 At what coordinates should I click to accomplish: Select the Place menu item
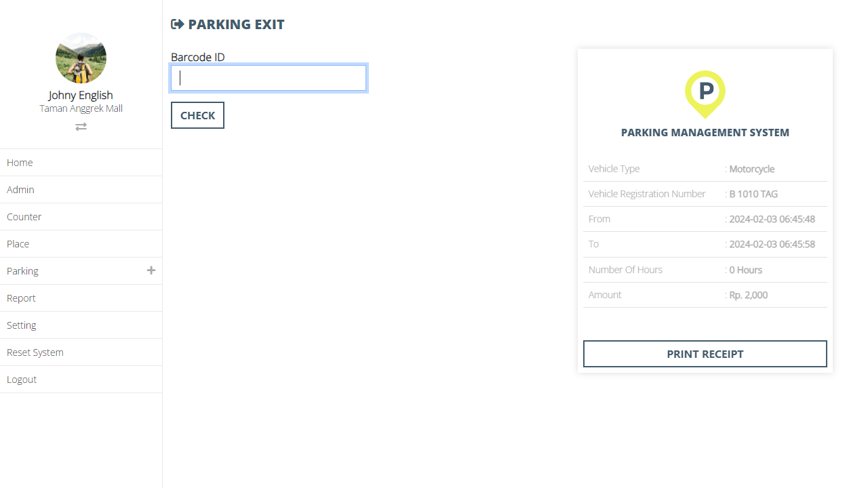coord(18,244)
